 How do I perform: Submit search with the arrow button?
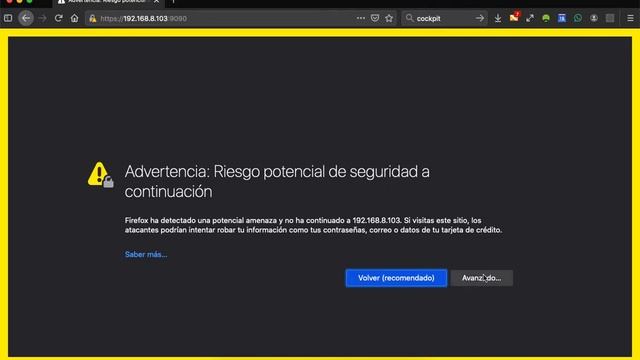tap(480, 18)
